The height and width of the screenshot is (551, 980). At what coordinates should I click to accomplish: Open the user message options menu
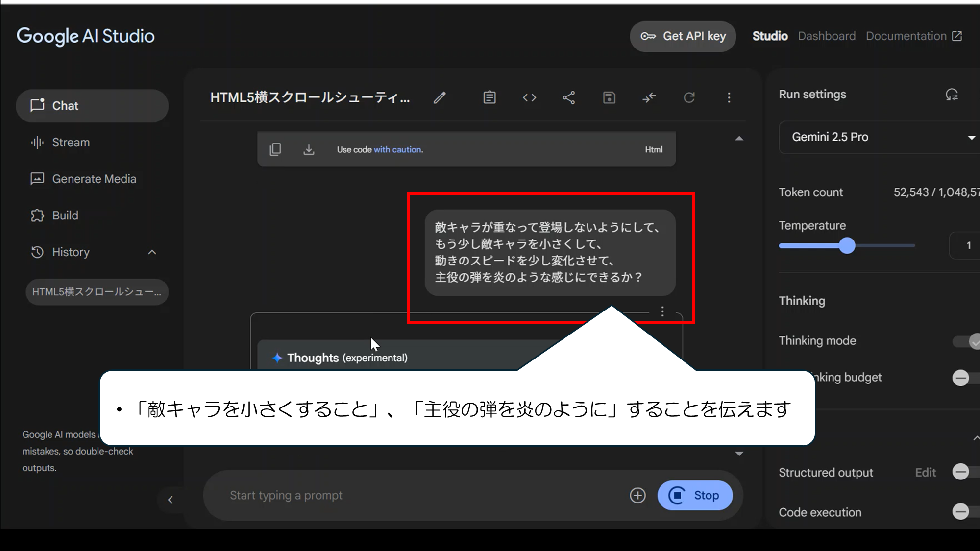[662, 311]
